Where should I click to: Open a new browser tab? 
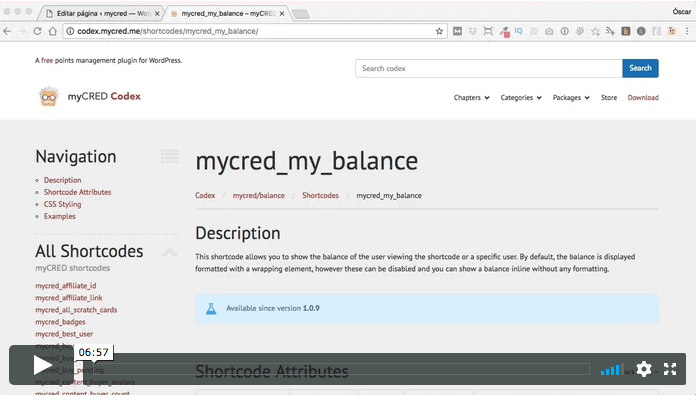tap(301, 14)
